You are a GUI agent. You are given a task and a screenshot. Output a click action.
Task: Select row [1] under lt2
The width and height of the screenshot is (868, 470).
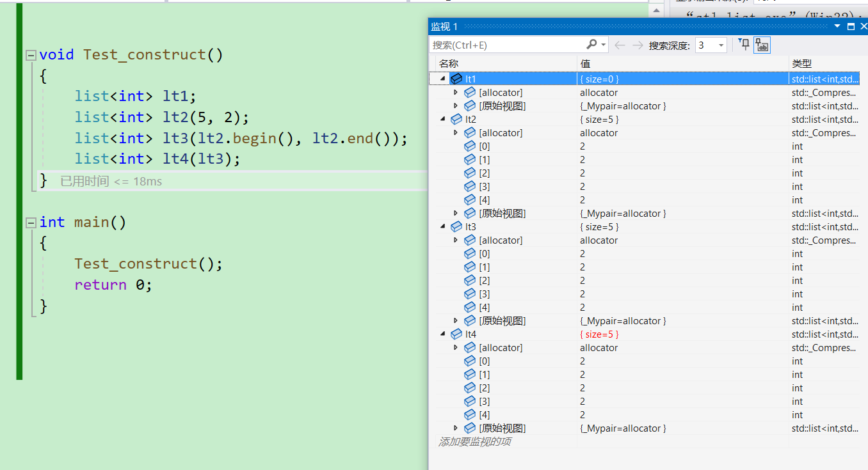tap(647, 160)
